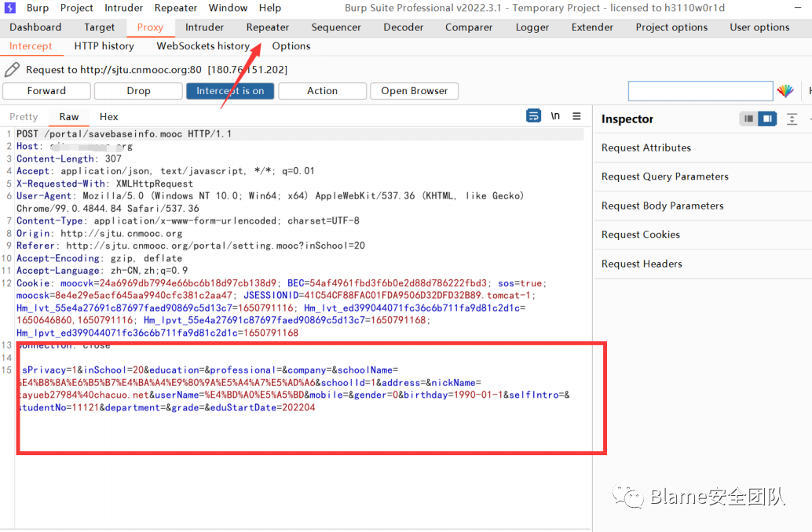Click the comment input field
The height and width of the screenshot is (532, 812).
coord(700,91)
